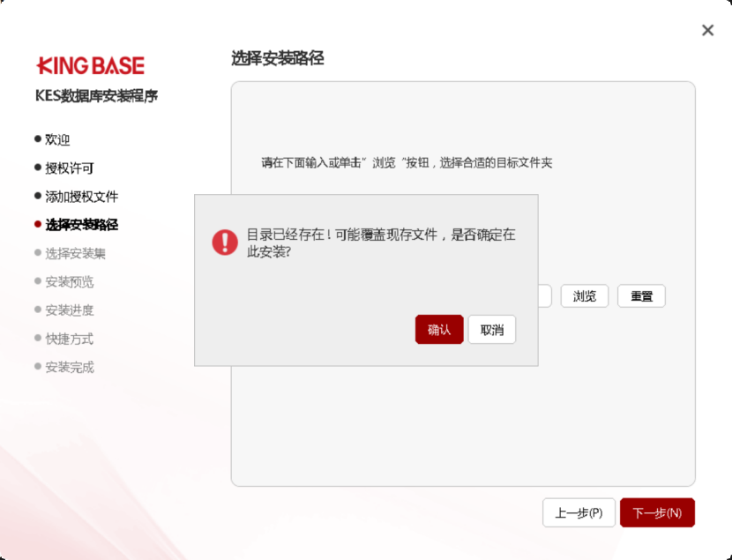The height and width of the screenshot is (560, 732).
Task: Select the 快捷方式 step
Action: [69, 339]
